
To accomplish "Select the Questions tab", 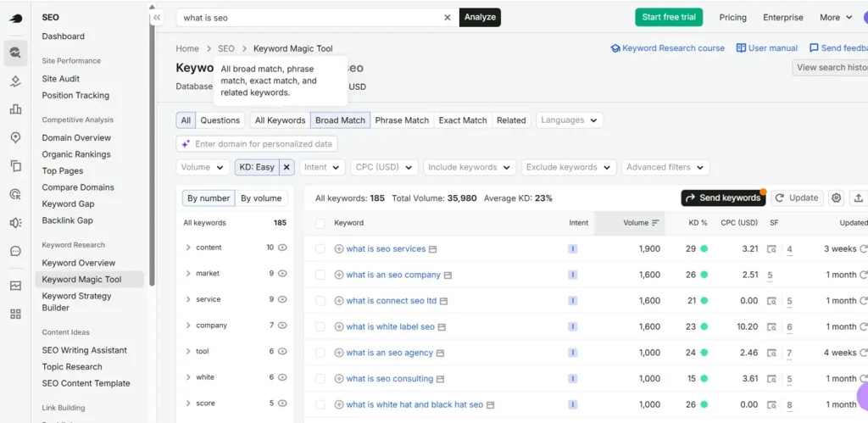I will (x=220, y=120).
